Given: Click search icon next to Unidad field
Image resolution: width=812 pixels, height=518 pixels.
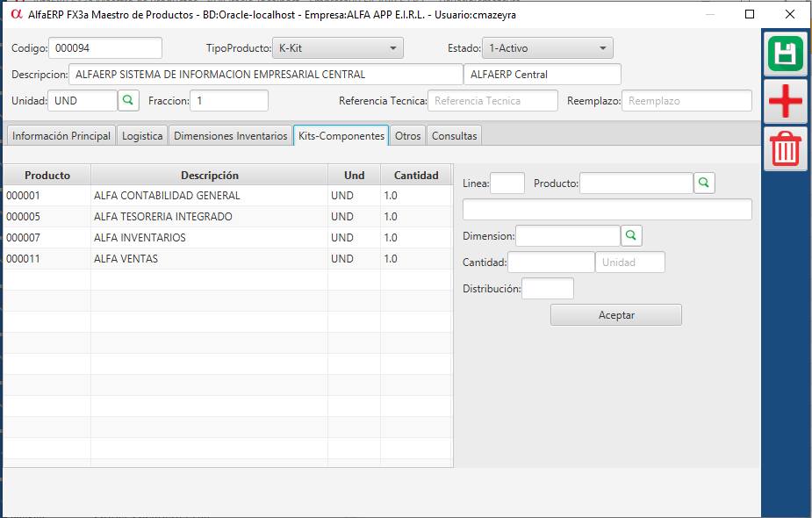Looking at the screenshot, I should point(128,101).
